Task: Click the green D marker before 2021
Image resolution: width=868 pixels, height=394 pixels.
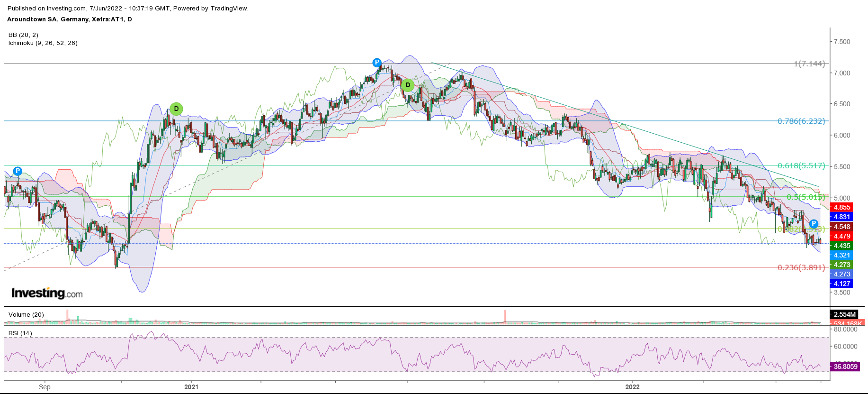Action: tap(176, 109)
